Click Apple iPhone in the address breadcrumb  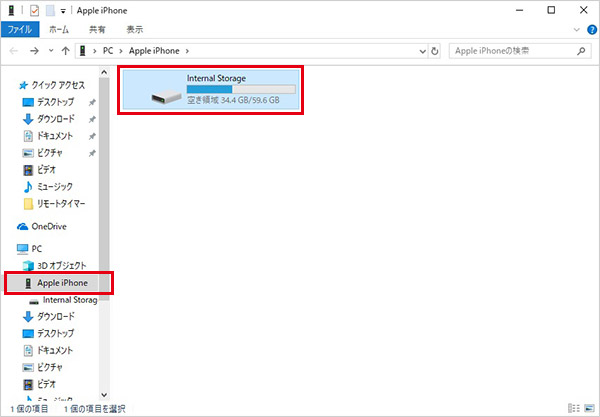154,51
